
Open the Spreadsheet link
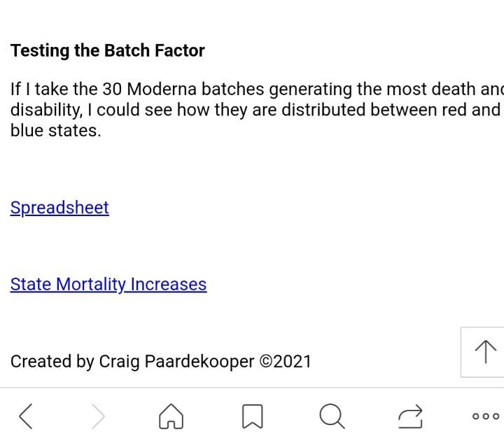(x=59, y=208)
